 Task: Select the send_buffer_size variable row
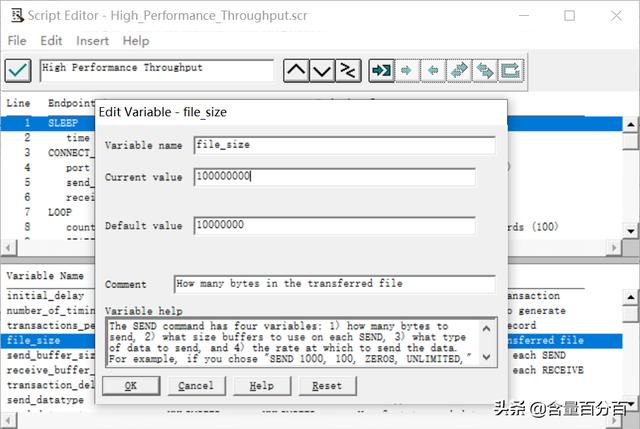[50, 355]
